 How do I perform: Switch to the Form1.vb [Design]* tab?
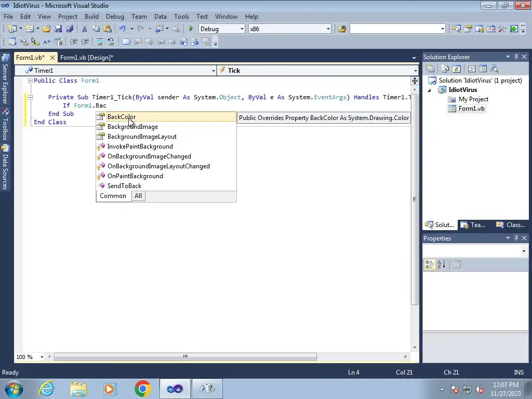(87, 57)
